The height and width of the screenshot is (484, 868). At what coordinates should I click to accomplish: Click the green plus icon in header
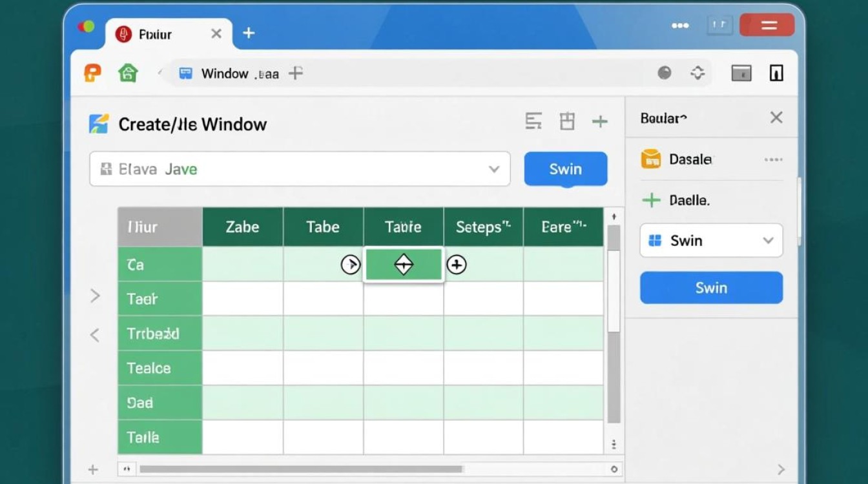[600, 121]
